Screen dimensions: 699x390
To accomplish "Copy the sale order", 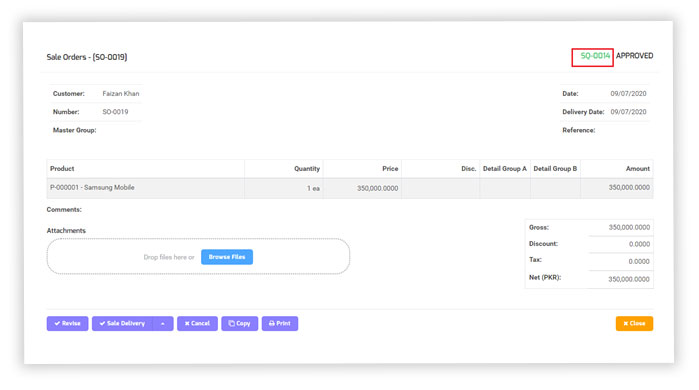I will coord(239,323).
